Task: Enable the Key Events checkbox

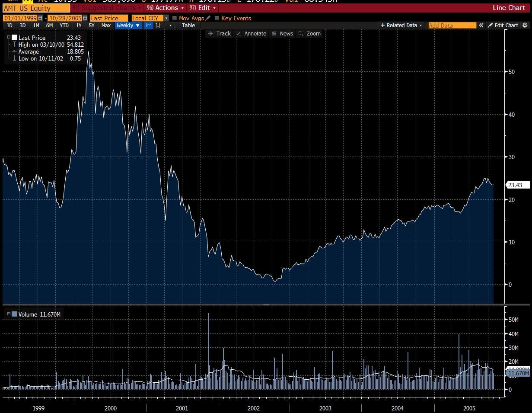Action: pos(217,18)
